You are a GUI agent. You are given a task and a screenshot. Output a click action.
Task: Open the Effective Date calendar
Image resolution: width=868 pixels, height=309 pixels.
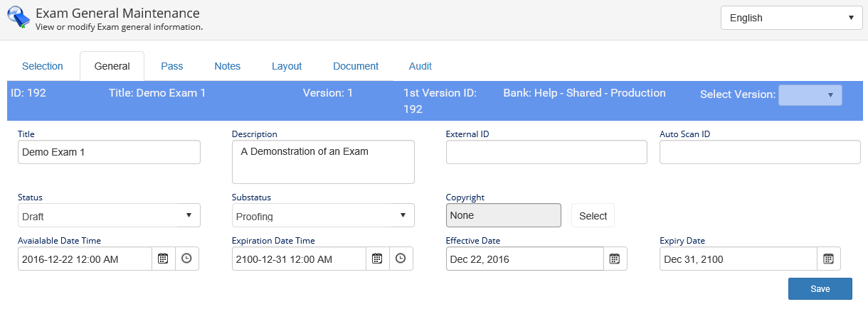tap(615, 259)
